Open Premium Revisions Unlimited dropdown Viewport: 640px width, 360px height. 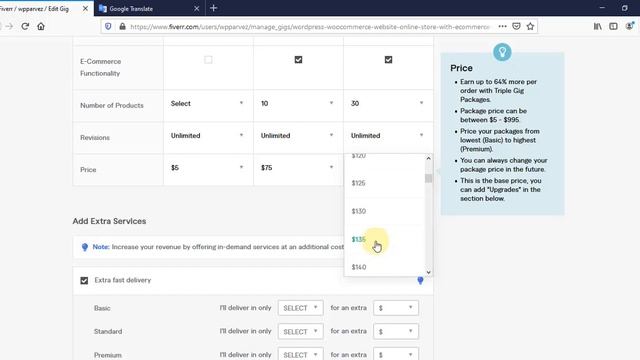click(388, 136)
